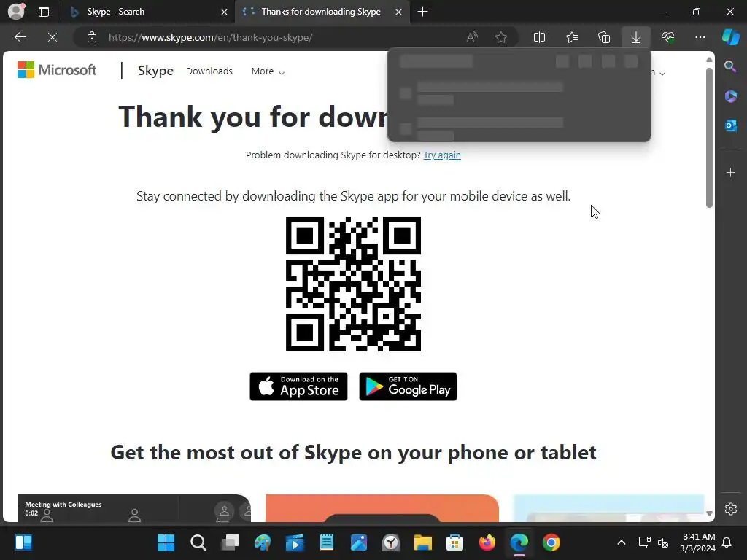747x560 pixels.
Task: Click Get it on Google Play badge
Action: coord(408,386)
